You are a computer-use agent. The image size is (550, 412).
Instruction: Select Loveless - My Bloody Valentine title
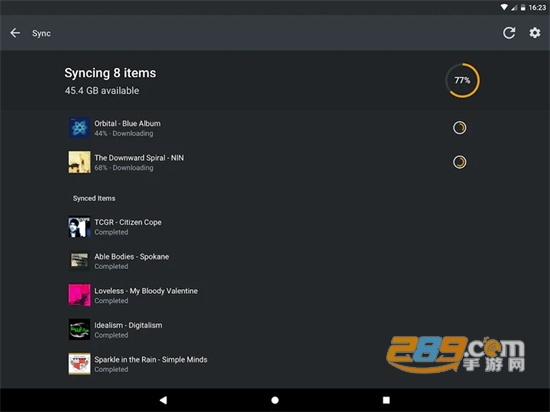tap(146, 291)
